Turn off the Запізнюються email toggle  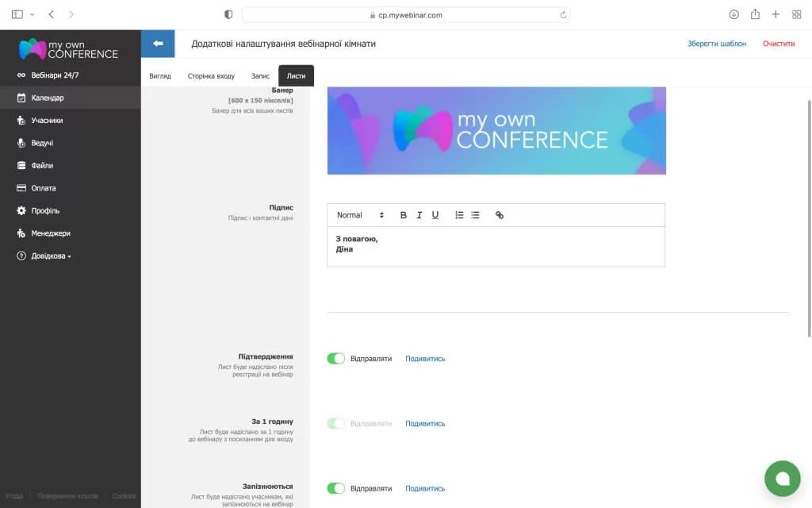click(336, 489)
